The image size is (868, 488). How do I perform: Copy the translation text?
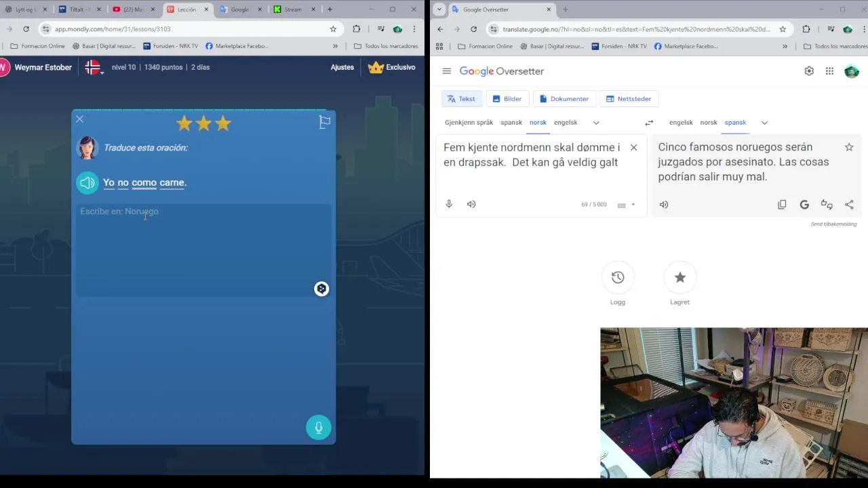point(782,204)
